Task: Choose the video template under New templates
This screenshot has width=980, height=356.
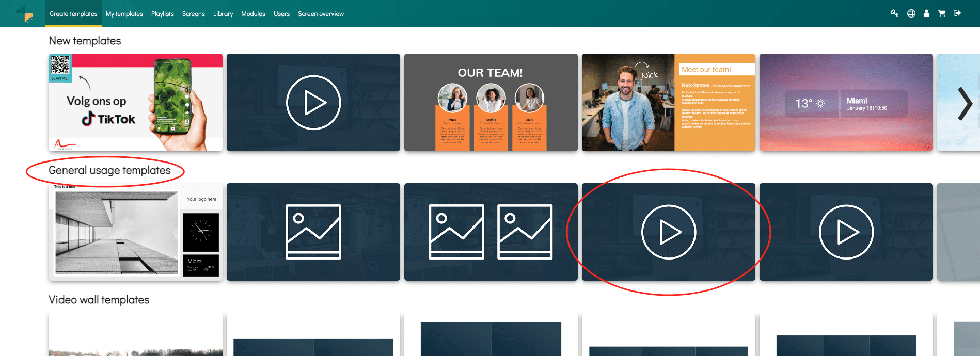Action: [x=313, y=103]
